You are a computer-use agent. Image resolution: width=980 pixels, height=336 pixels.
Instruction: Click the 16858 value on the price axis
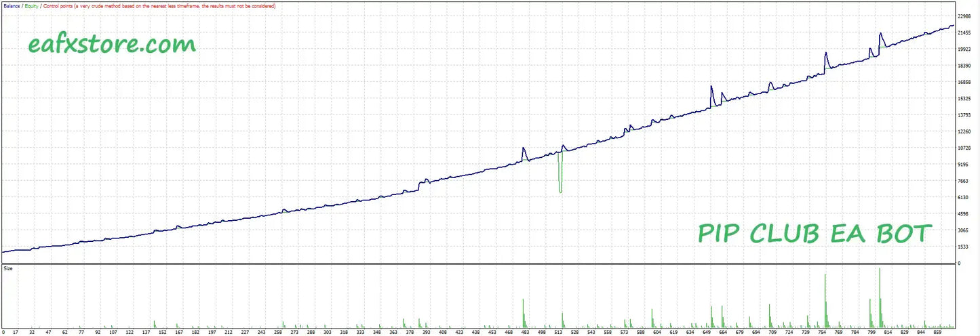click(x=964, y=83)
